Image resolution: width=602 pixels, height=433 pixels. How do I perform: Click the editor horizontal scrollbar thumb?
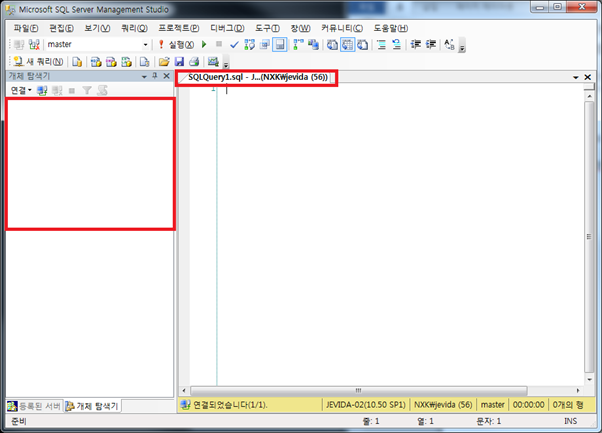click(359, 390)
